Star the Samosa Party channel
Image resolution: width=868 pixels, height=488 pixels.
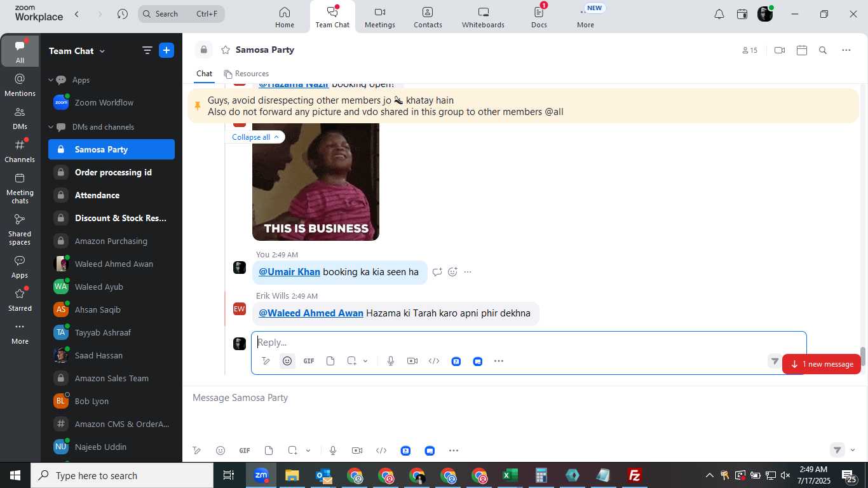pos(225,50)
